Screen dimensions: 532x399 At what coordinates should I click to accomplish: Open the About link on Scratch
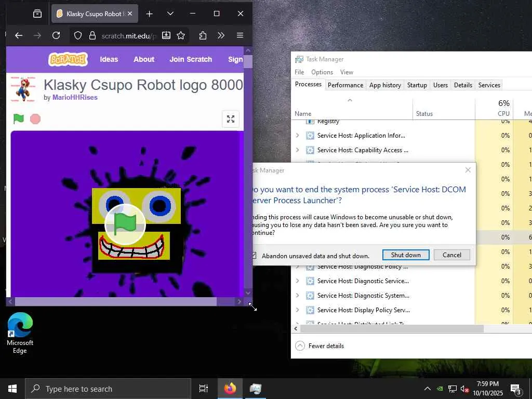tap(144, 59)
